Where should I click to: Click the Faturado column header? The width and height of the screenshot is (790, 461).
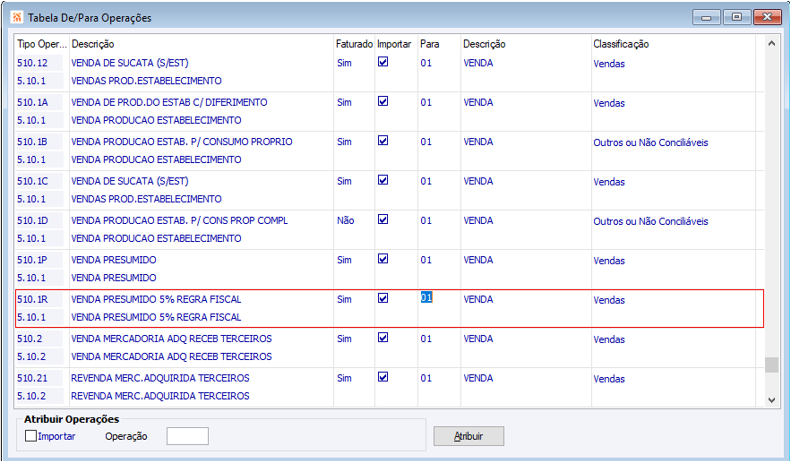pos(354,44)
